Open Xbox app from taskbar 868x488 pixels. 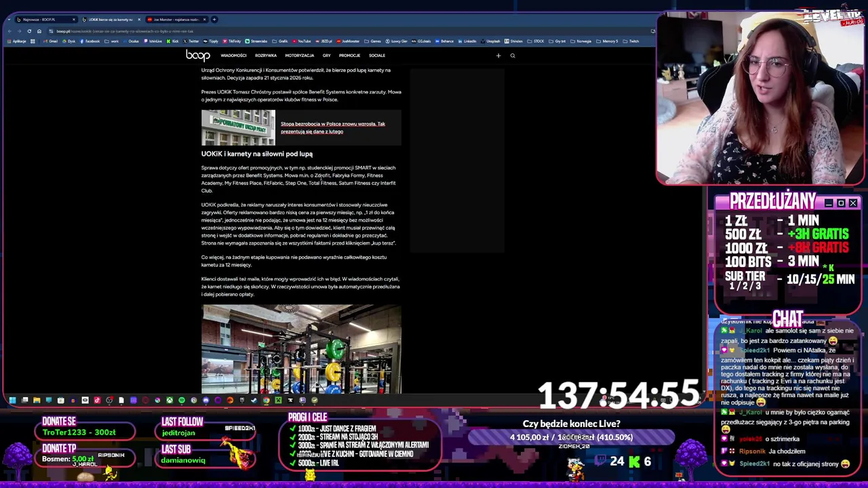click(x=170, y=401)
